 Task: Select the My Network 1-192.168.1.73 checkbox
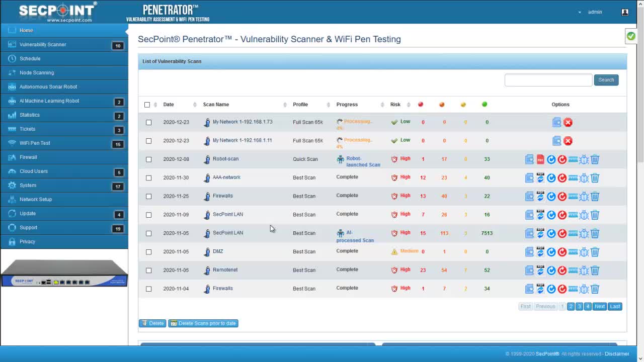[x=148, y=122]
